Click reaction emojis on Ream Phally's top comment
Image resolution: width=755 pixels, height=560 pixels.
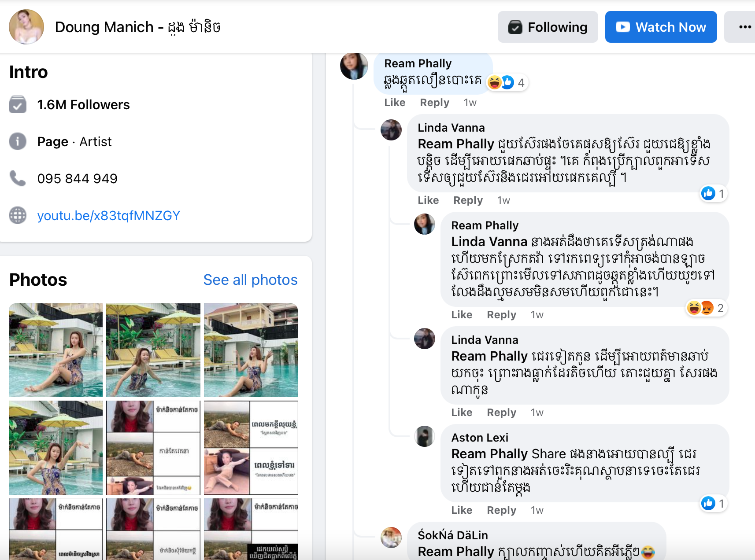501,82
